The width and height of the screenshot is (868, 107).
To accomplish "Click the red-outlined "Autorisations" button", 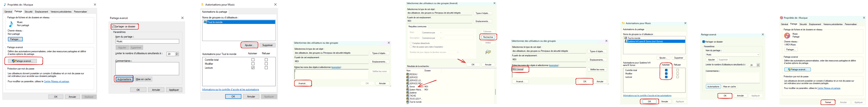I will pos(124,79).
